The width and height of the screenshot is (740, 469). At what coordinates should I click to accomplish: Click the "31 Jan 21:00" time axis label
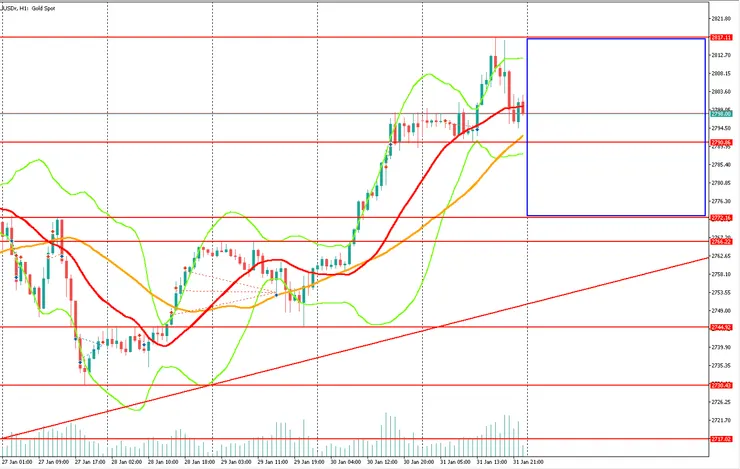[x=528, y=462]
